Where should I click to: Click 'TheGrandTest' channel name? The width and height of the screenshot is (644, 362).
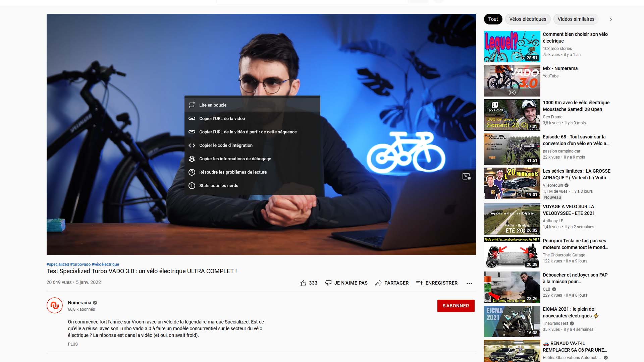555,323
